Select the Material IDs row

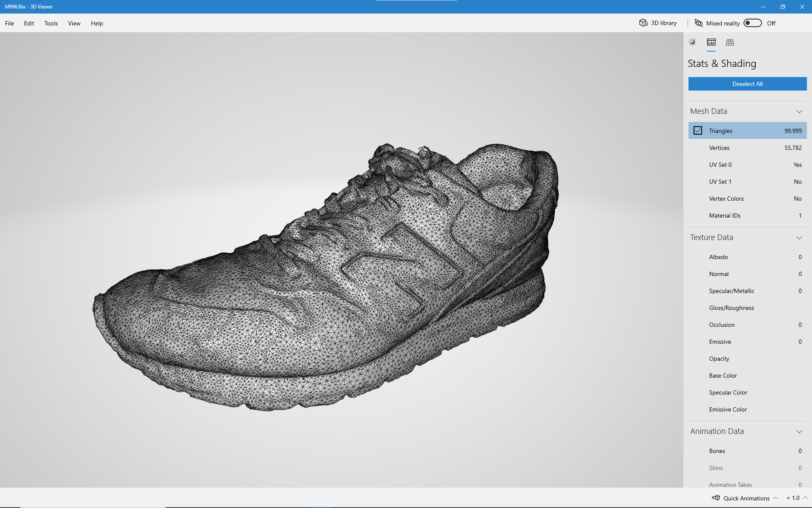(x=747, y=215)
